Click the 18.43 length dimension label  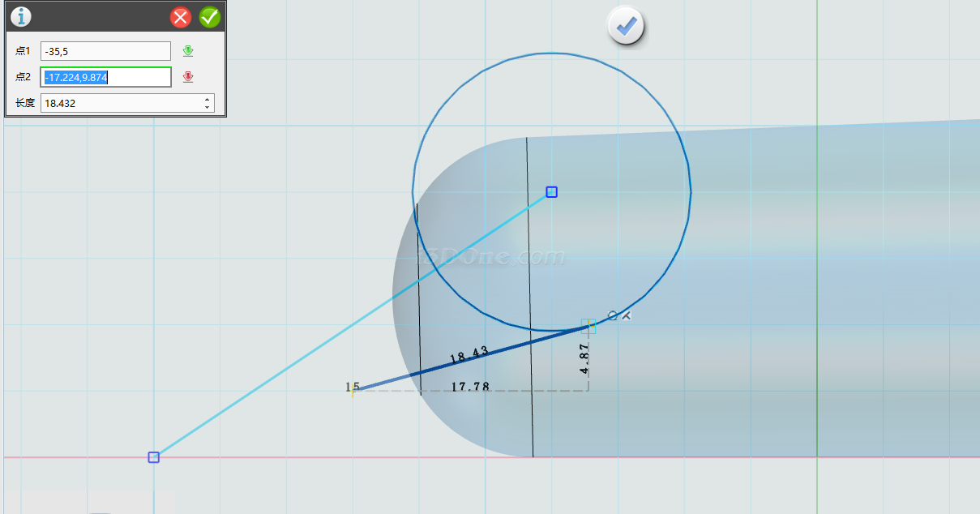click(469, 354)
